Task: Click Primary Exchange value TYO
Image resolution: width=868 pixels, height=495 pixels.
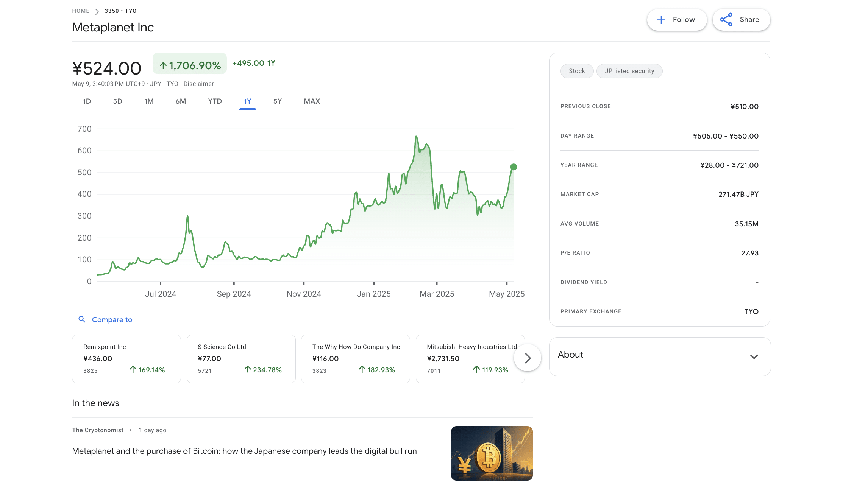Action: click(x=751, y=312)
